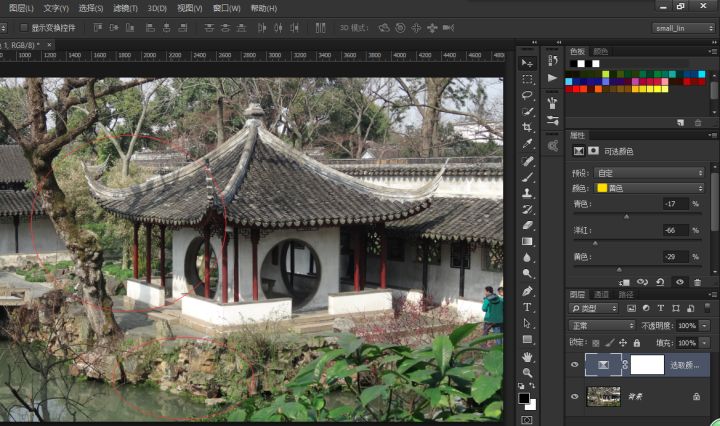This screenshot has width=720, height=426.
Task: Open the 视图(V) menu
Action: point(190,8)
